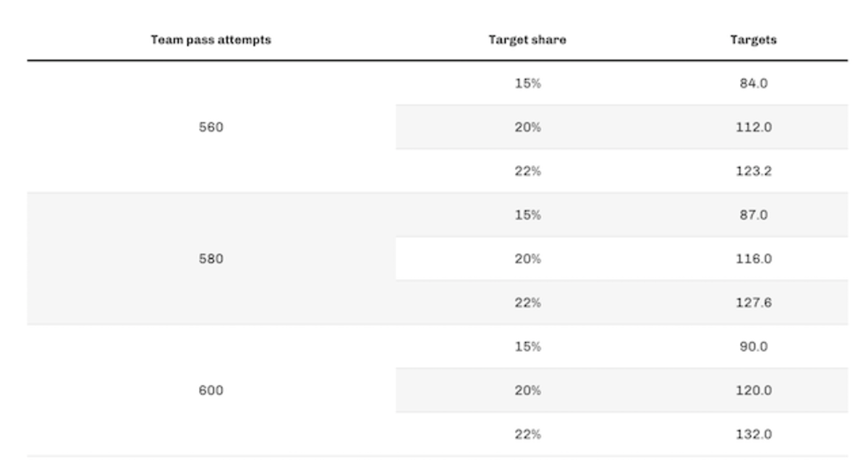The image size is (868, 468).
Task: Click the 87.0 targets value
Action: point(753,215)
